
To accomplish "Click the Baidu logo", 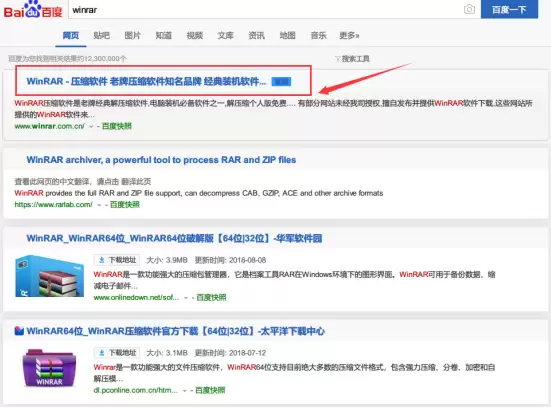I will 33,10.
